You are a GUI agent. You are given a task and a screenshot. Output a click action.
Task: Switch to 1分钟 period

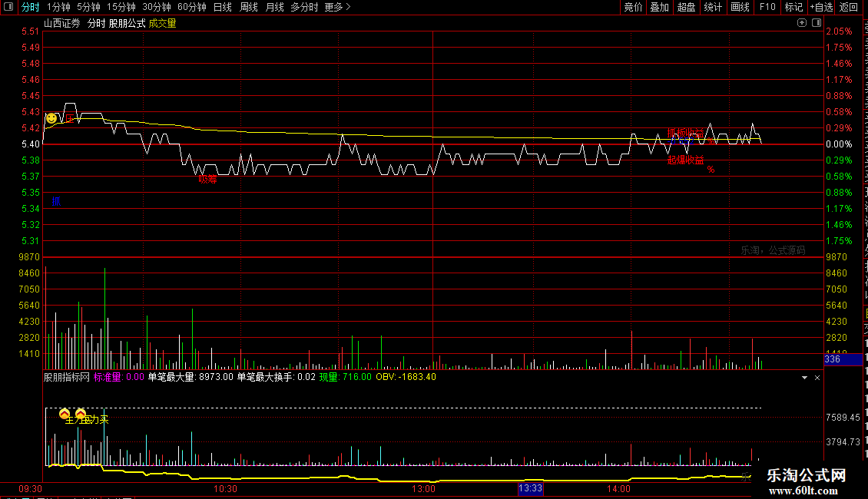click(x=58, y=7)
